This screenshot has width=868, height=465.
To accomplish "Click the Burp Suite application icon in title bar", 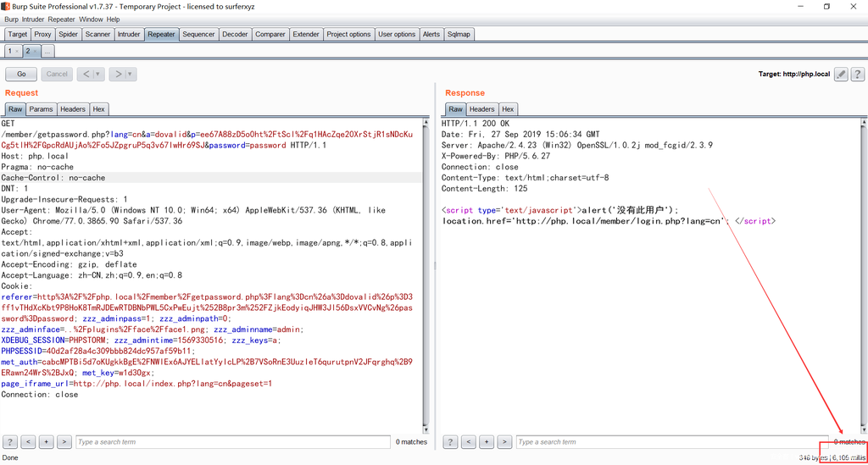I will pyautogui.click(x=6, y=6).
